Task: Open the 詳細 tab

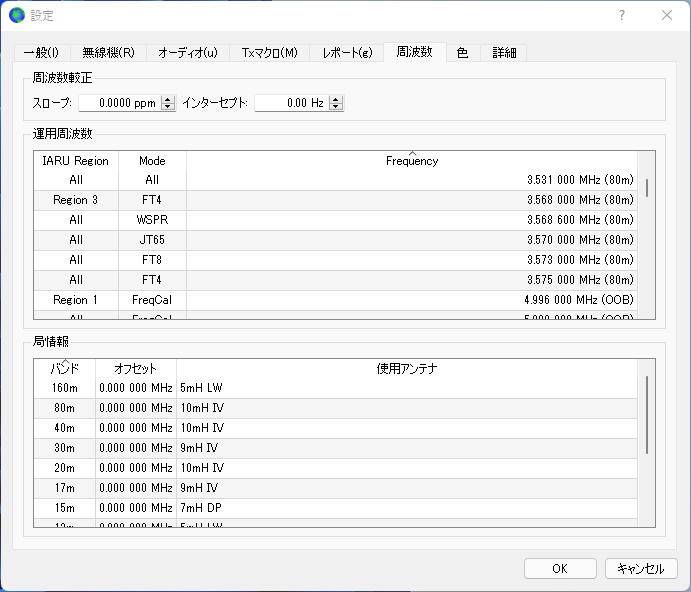Action: [x=504, y=53]
